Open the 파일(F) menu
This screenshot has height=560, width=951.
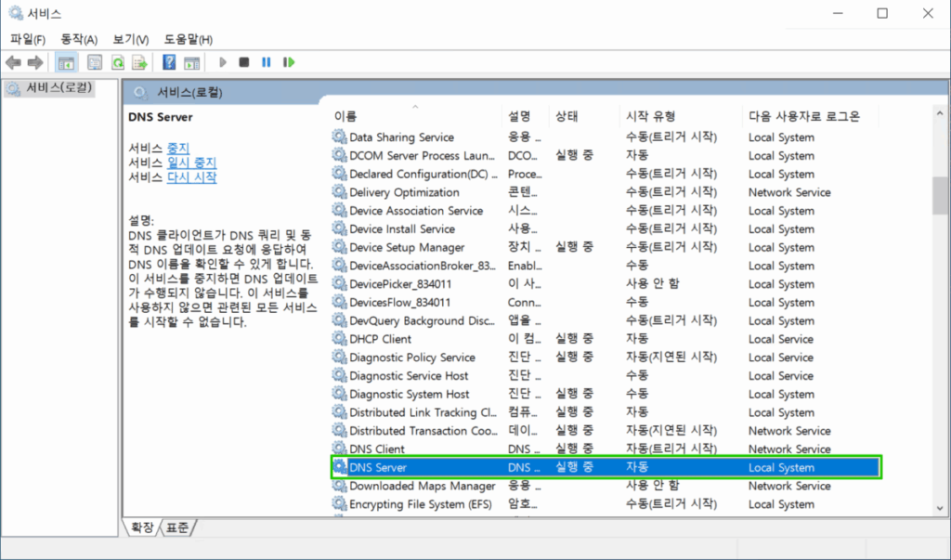pyautogui.click(x=28, y=39)
